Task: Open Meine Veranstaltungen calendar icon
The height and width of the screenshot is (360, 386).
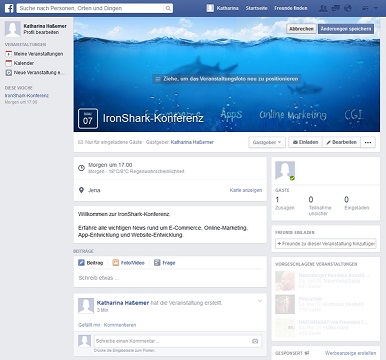Action: click(x=9, y=54)
